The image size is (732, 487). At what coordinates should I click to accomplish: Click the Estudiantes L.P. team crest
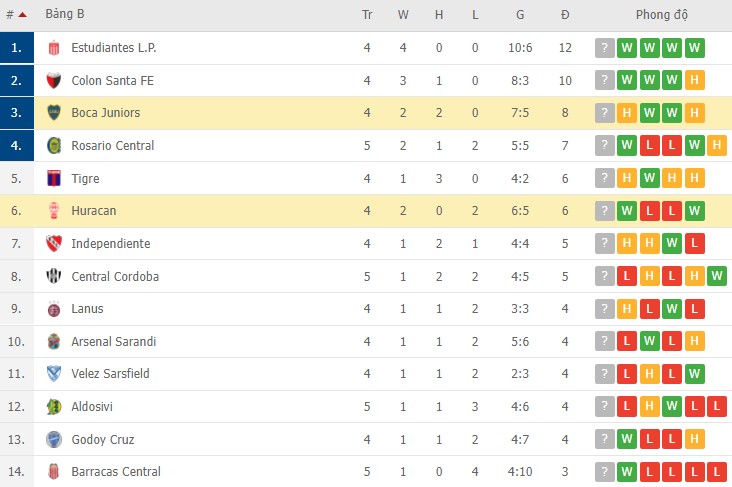coord(54,48)
